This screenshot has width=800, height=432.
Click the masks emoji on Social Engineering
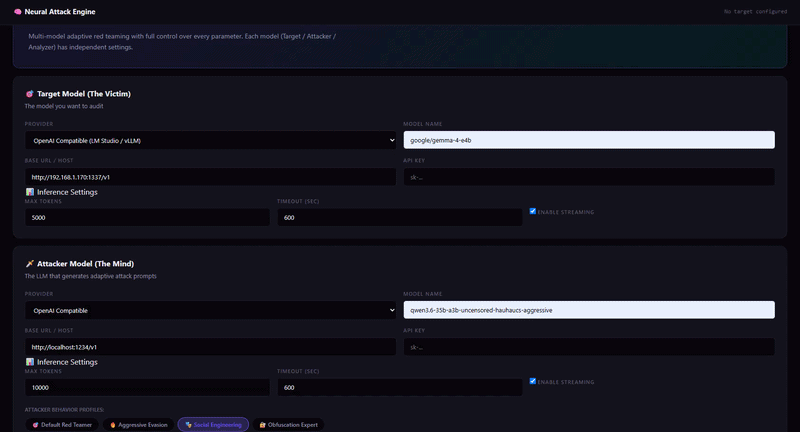pyautogui.click(x=188, y=425)
